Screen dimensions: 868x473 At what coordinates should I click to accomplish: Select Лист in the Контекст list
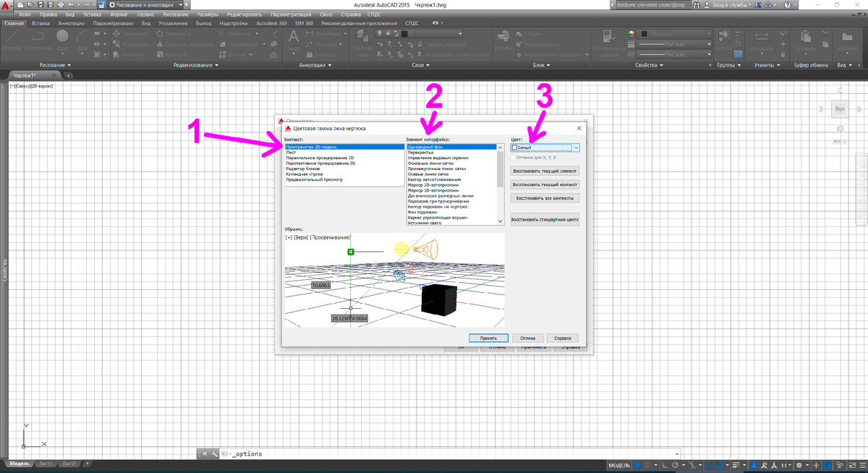(x=291, y=153)
